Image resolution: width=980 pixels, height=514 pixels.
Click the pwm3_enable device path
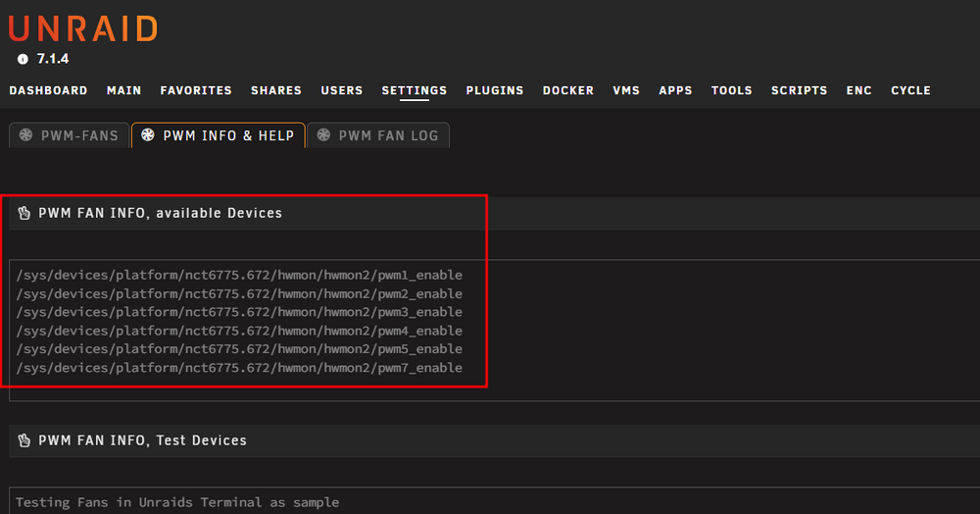tap(239, 312)
